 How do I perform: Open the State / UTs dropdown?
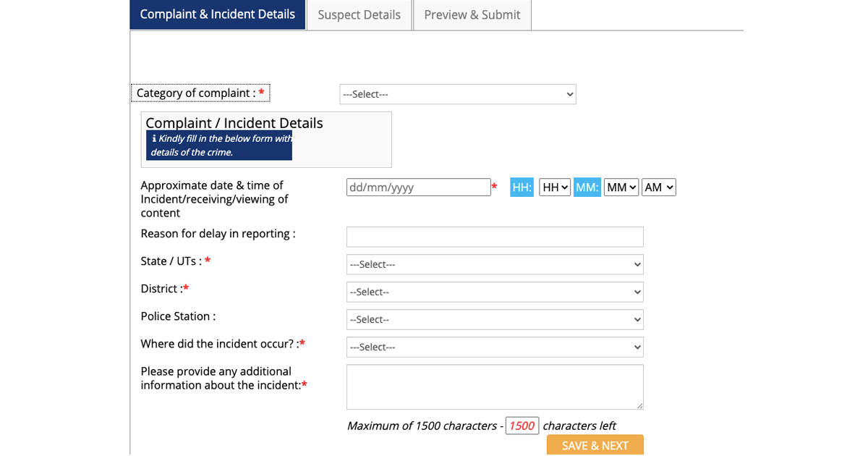click(x=495, y=264)
